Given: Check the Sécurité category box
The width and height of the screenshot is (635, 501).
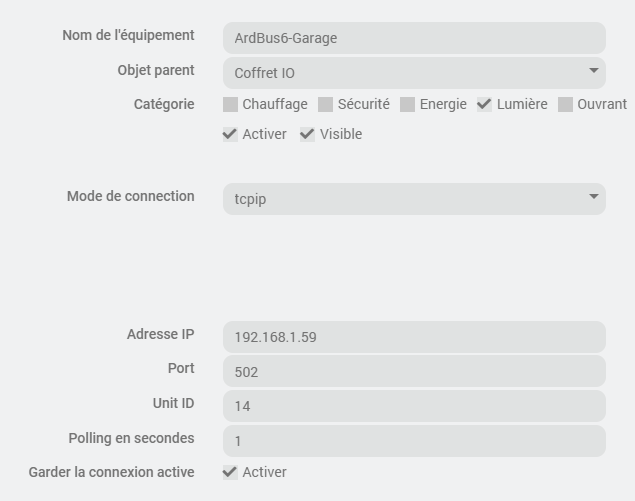Looking at the screenshot, I should (x=326, y=104).
